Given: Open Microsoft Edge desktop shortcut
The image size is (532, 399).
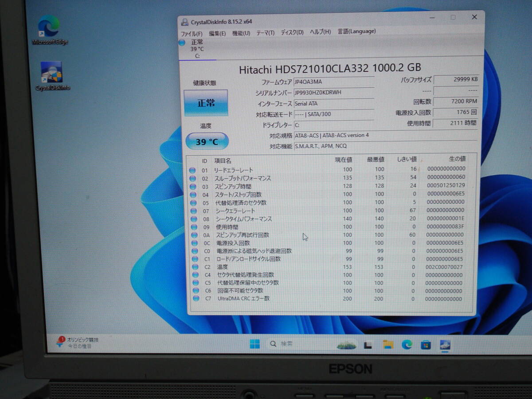Looking at the screenshot, I should 50,30.
